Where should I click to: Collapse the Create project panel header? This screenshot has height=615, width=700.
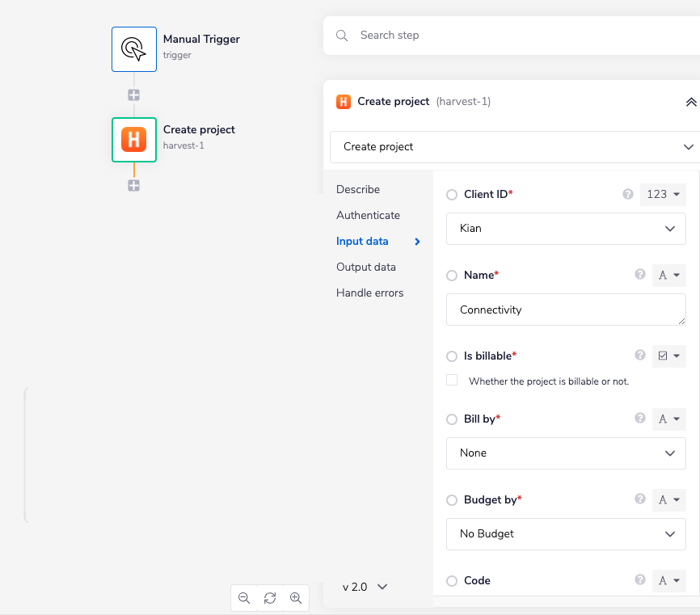tap(690, 102)
